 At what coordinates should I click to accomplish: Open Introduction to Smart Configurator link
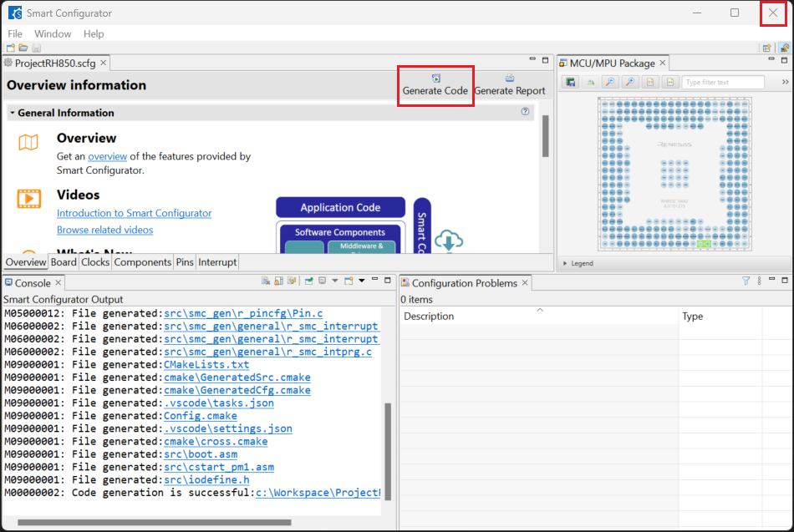(x=135, y=213)
